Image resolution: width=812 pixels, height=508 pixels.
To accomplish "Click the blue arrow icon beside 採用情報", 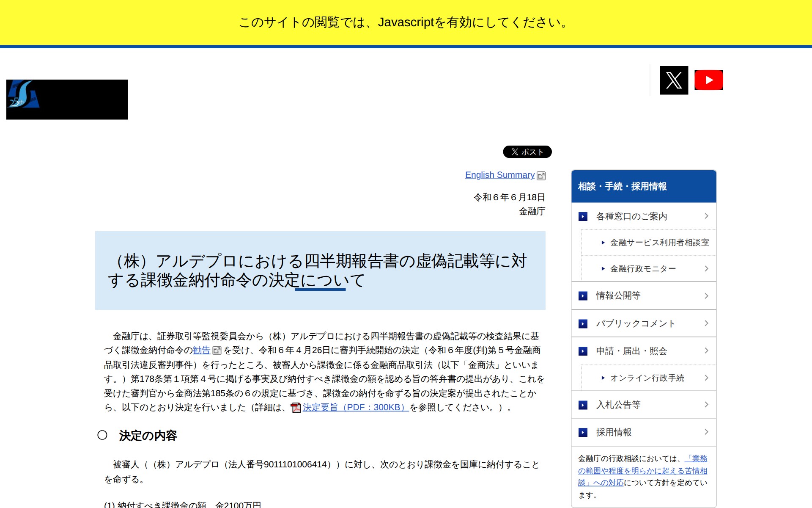I will click(583, 432).
